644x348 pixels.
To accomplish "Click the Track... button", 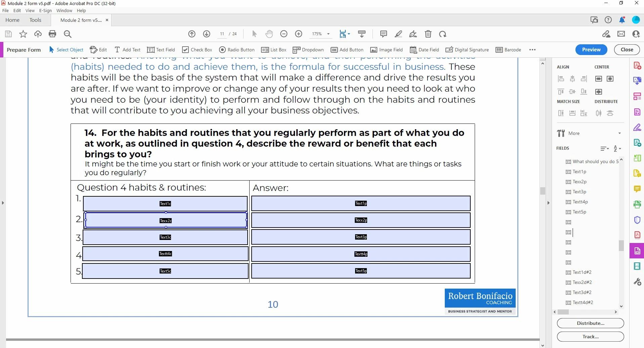I will tap(590, 337).
